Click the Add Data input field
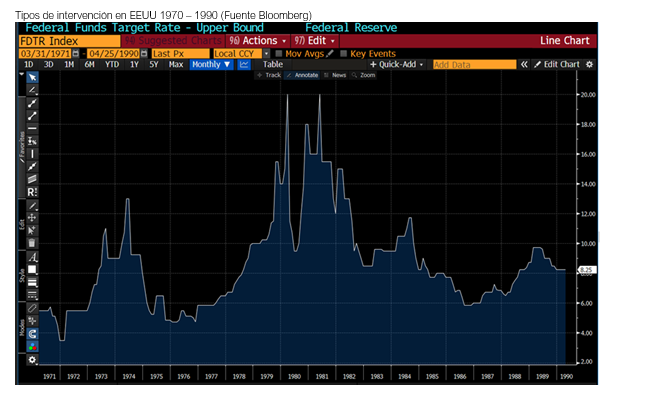 [x=475, y=65]
